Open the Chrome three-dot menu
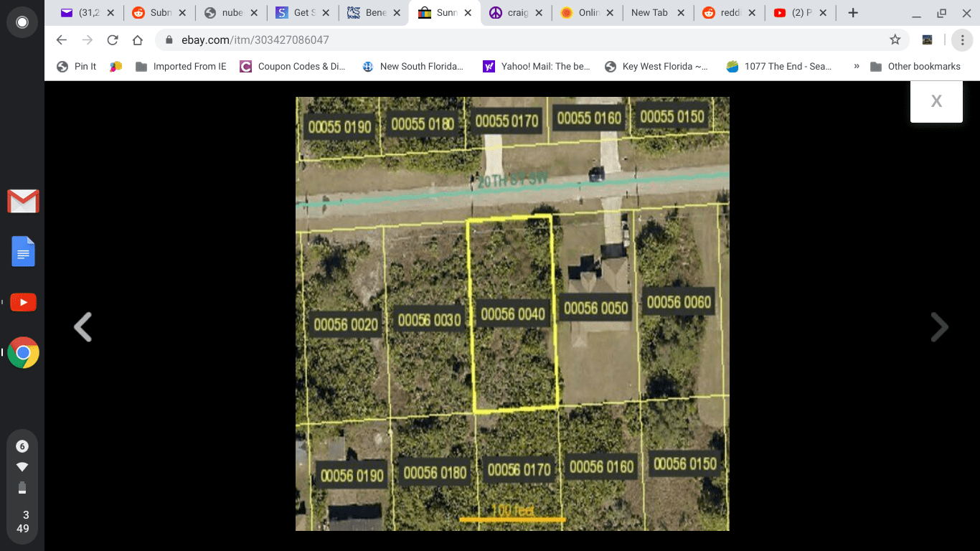Image resolution: width=980 pixels, height=551 pixels. click(962, 40)
